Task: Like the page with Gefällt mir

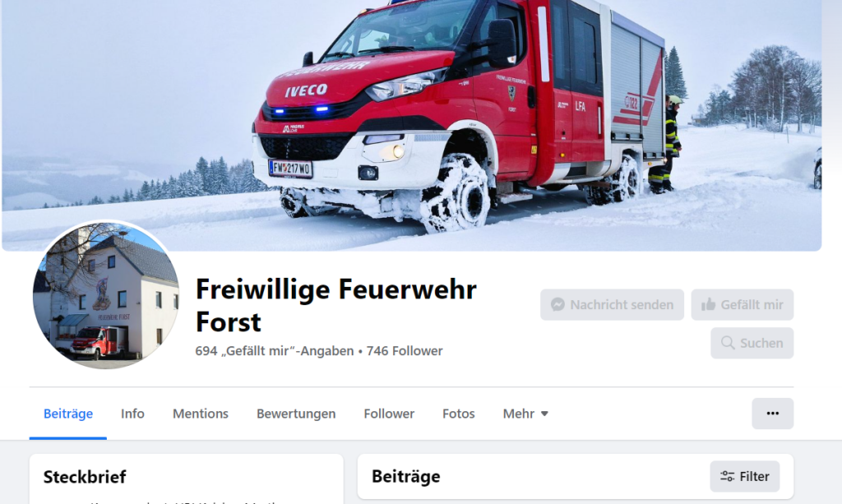Action: click(743, 305)
